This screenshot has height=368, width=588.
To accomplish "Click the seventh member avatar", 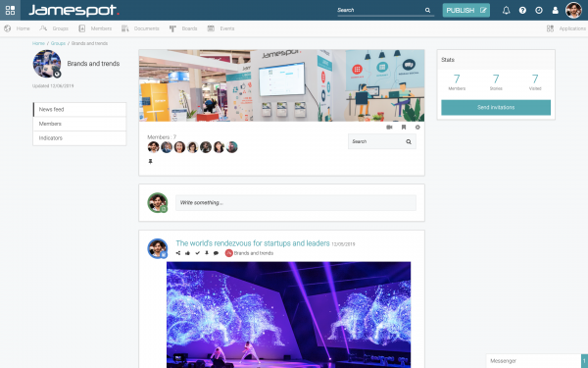I will coord(231,147).
